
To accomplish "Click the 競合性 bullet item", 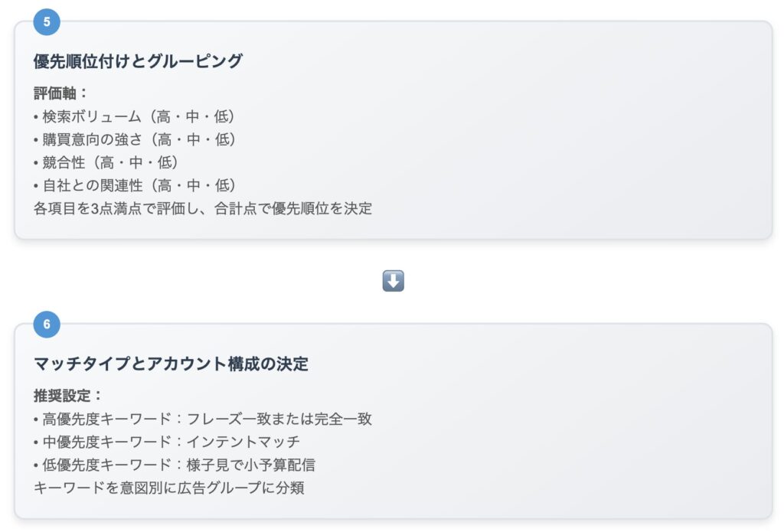I will [106, 162].
